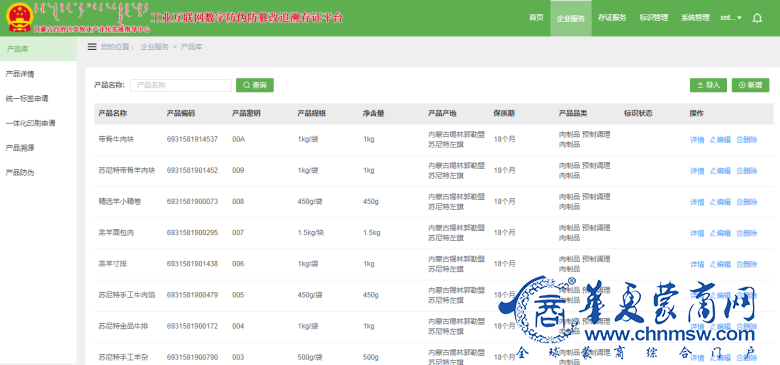Click the 产品名称 column header
The height and width of the screenshot is (365, 780).
point(113,113)
